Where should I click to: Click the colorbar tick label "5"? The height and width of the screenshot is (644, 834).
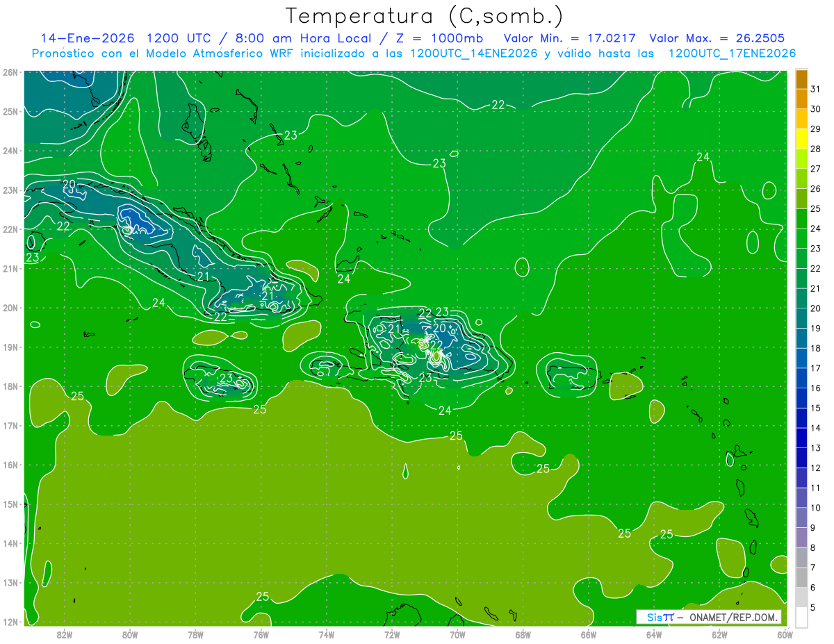tap(814, 607)
